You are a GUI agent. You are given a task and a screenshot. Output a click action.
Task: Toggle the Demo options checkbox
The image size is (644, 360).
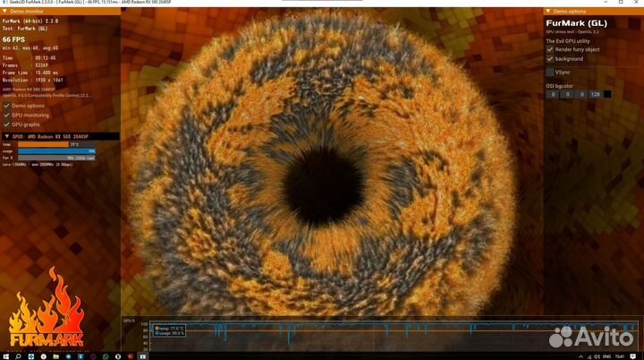pos(7,105)
